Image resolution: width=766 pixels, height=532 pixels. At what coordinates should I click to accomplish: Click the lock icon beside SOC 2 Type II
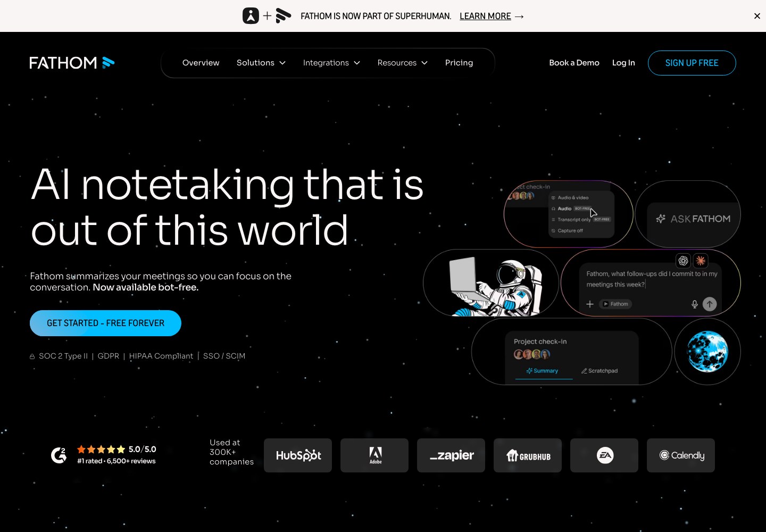coord(32,356)
